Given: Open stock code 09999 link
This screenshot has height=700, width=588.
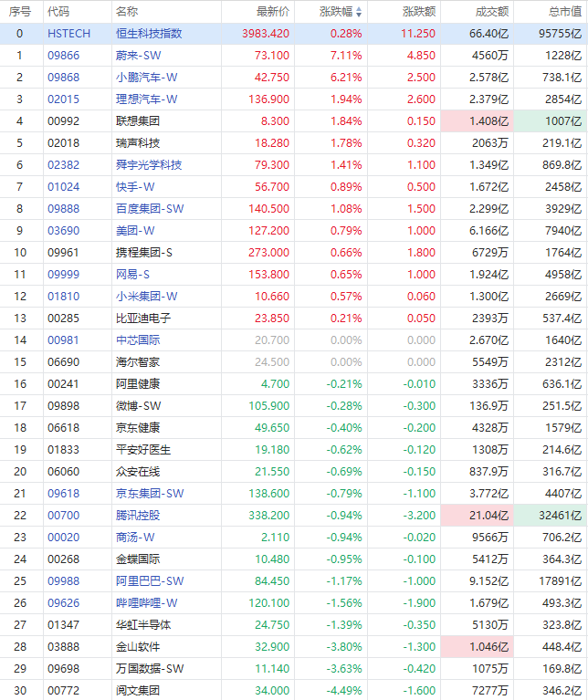Looking at the screenshot, I should [63, 274].
